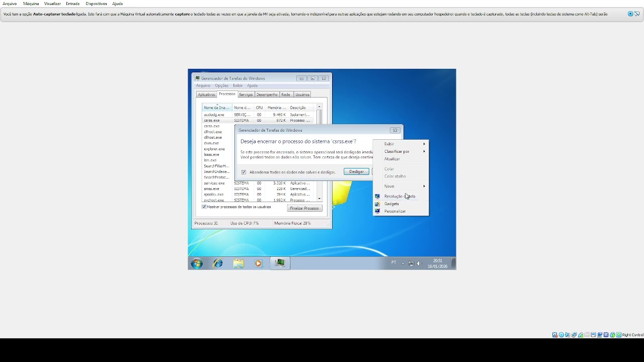Screen dimensions: 644x362
Task: Click process list scrollbar down arrow
Action: tap(319, 199)
